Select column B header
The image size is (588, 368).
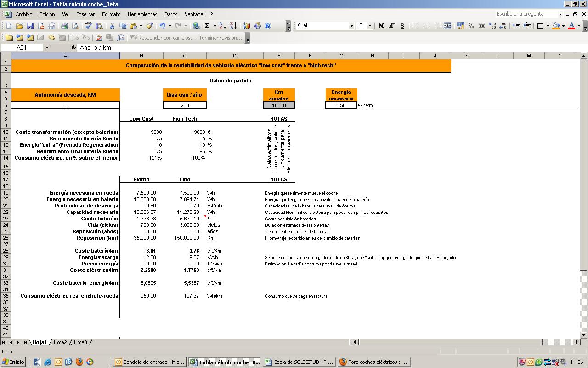(141, 56)
